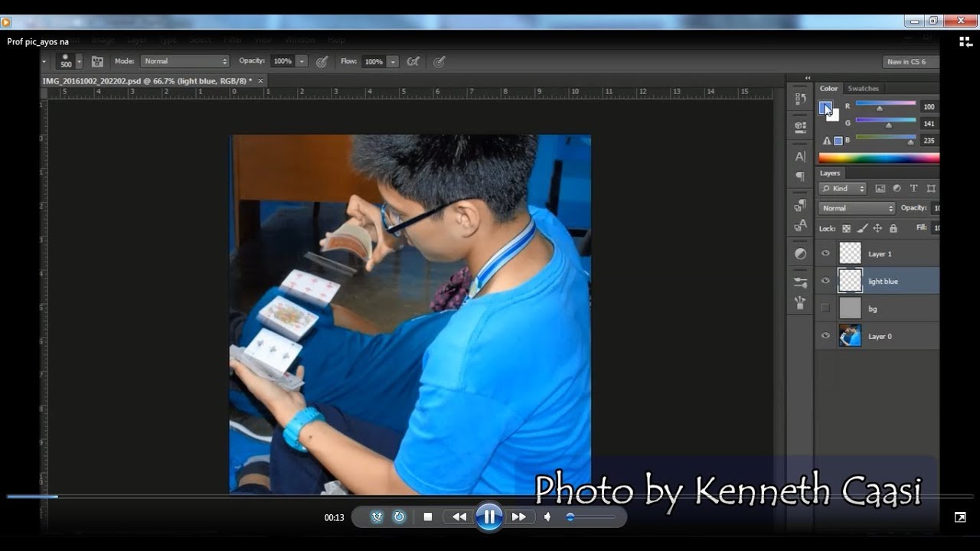Open the Paragraph Styles panel icon
The width and height of the screenshot is (980, 551).
[x=800, y=205]
